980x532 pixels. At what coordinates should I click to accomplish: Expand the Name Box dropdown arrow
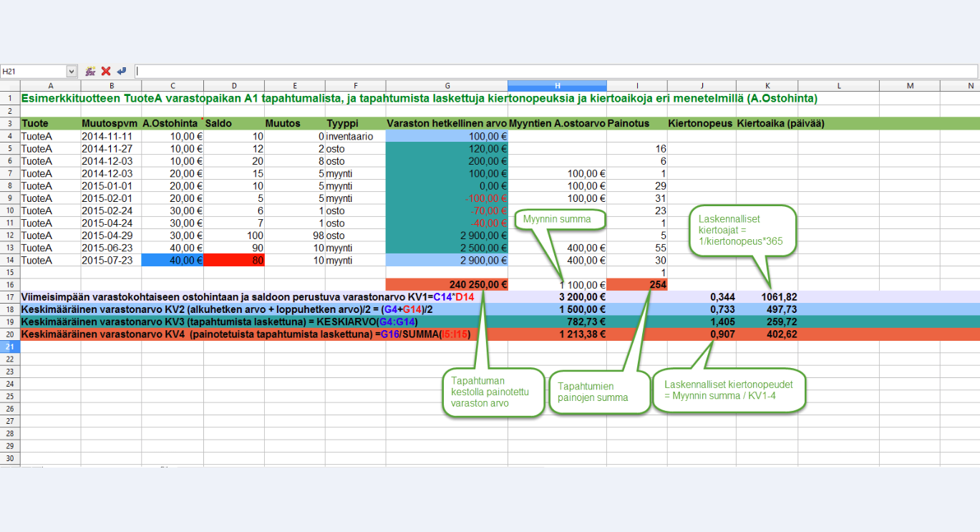[72, 72]
